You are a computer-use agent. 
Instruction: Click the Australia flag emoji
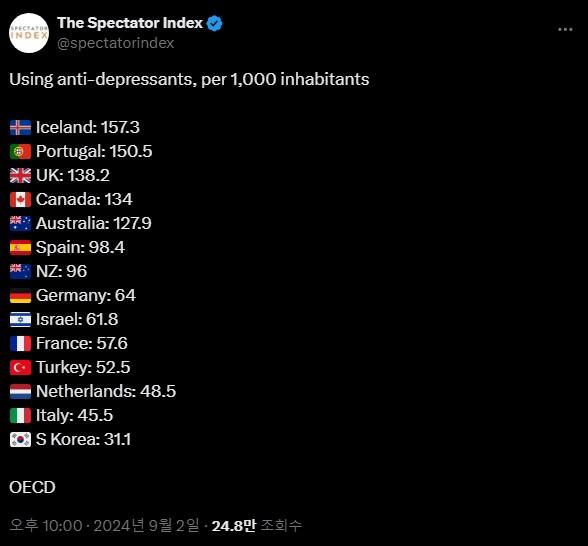point(20,224)
